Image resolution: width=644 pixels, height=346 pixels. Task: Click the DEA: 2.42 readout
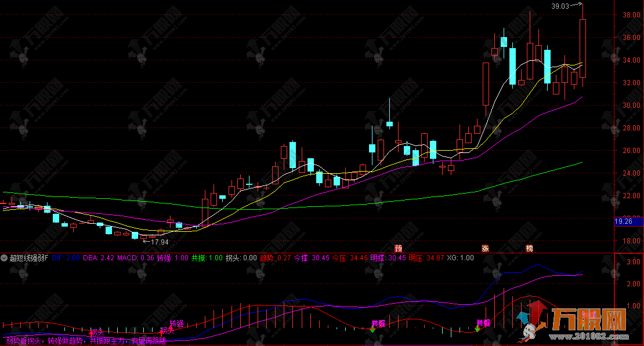99,258
